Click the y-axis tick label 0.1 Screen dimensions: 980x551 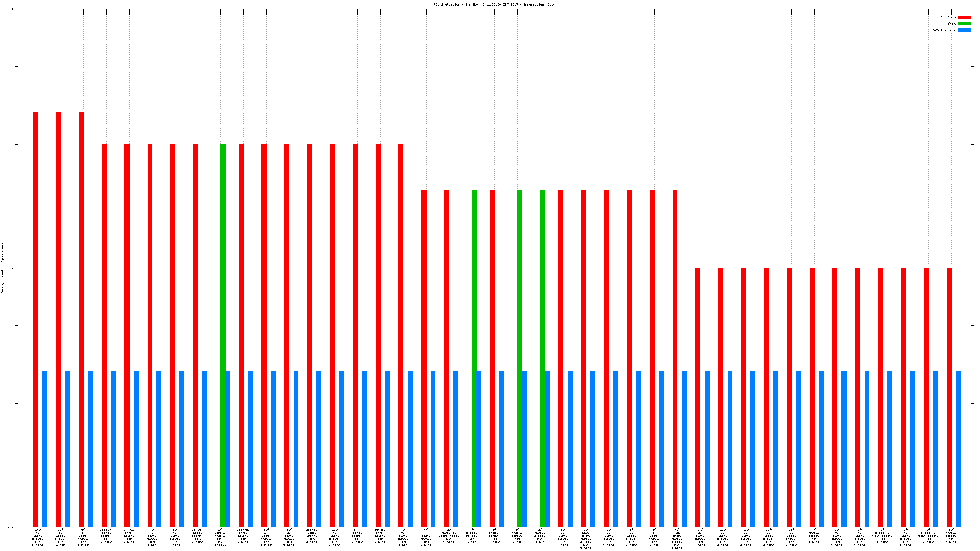(x=10, y=527)
